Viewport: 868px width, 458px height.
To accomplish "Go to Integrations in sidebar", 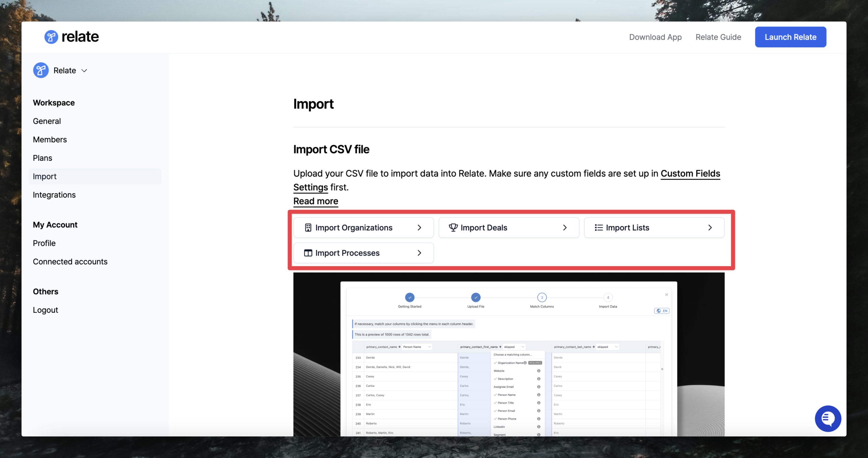I will (x=54, y=195).
